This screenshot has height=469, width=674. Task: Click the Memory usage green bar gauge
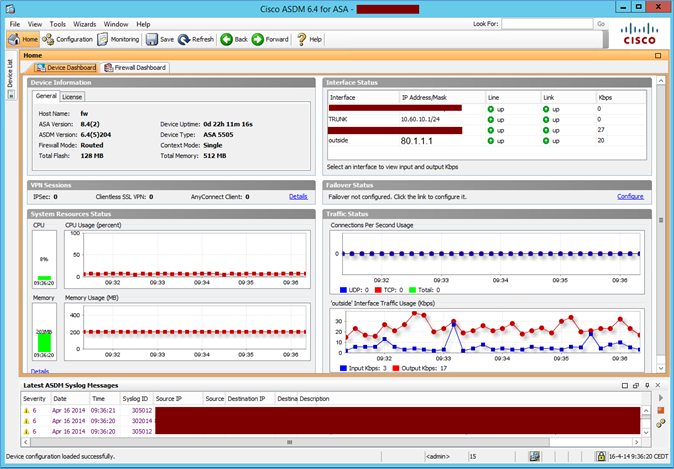[44, 343]
